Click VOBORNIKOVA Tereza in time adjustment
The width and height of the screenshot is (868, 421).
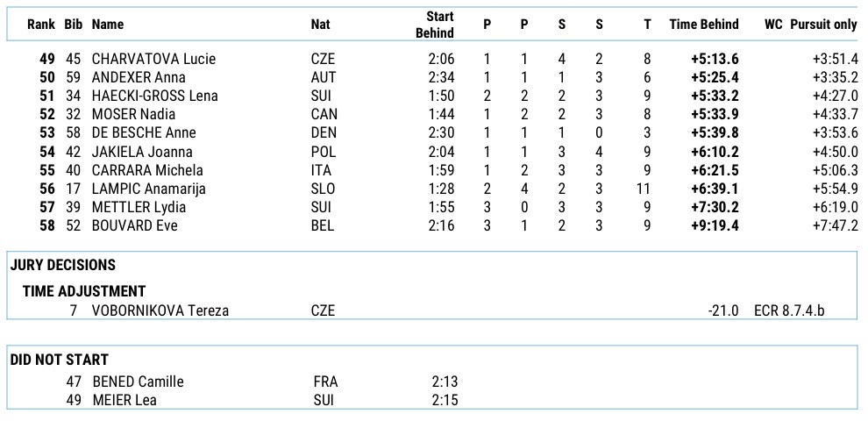[161, 310]
